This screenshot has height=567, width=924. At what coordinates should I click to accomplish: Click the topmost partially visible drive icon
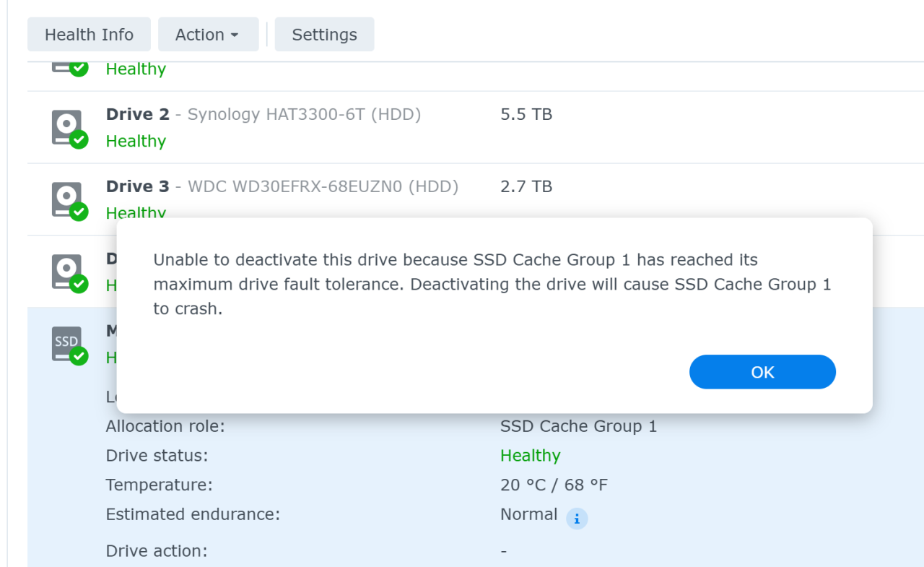(x=69, y=67)
